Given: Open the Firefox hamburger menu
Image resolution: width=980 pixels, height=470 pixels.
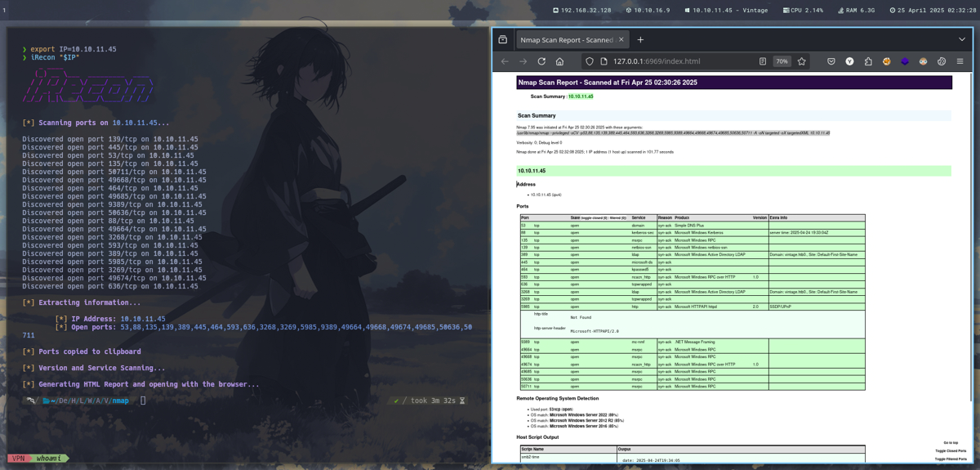Looking at the screenshot, I should tap(960, 61).
